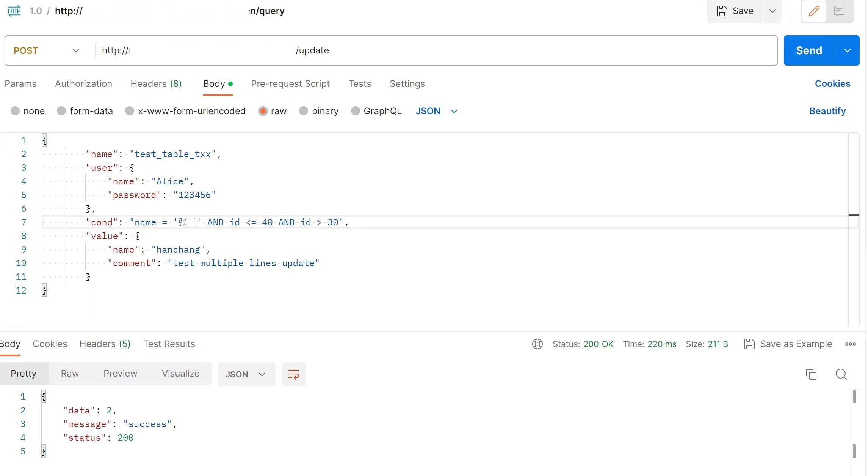The width and height of the screenshot is (868, 476).
Task: Open the three-dot response options menu
Action: 850,344
